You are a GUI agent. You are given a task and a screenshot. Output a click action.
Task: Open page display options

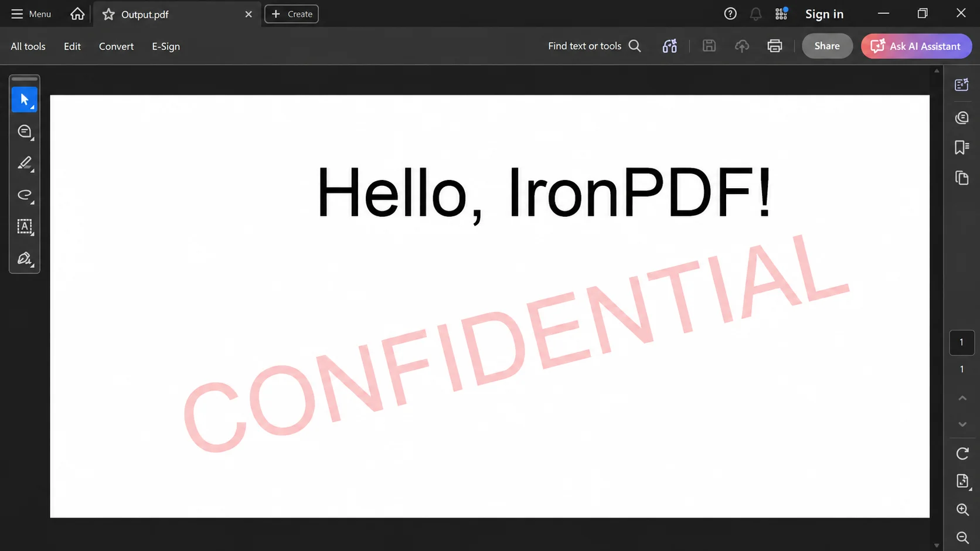[962, 481]
